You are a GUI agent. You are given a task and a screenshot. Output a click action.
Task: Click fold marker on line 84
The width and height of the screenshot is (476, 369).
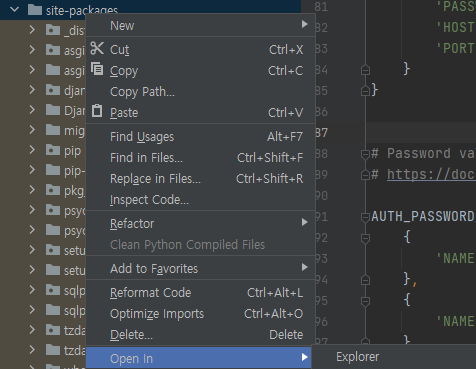point(365,70)
